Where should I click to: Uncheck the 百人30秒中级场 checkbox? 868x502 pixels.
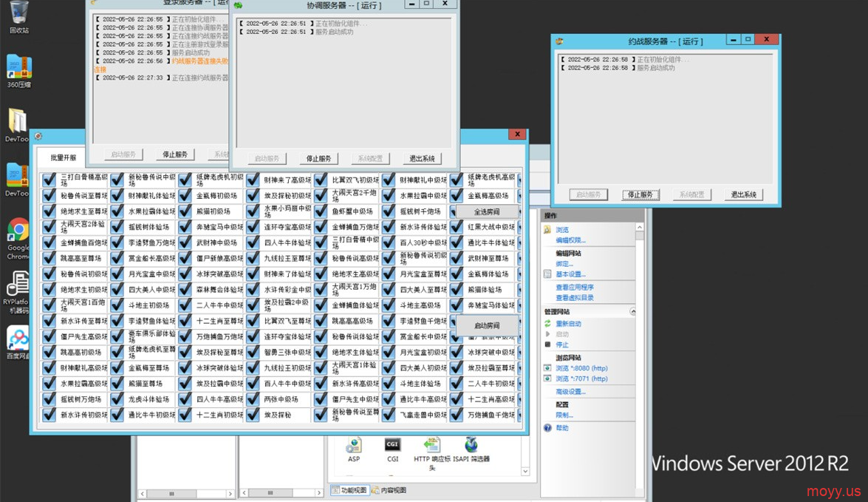point(389,242)
